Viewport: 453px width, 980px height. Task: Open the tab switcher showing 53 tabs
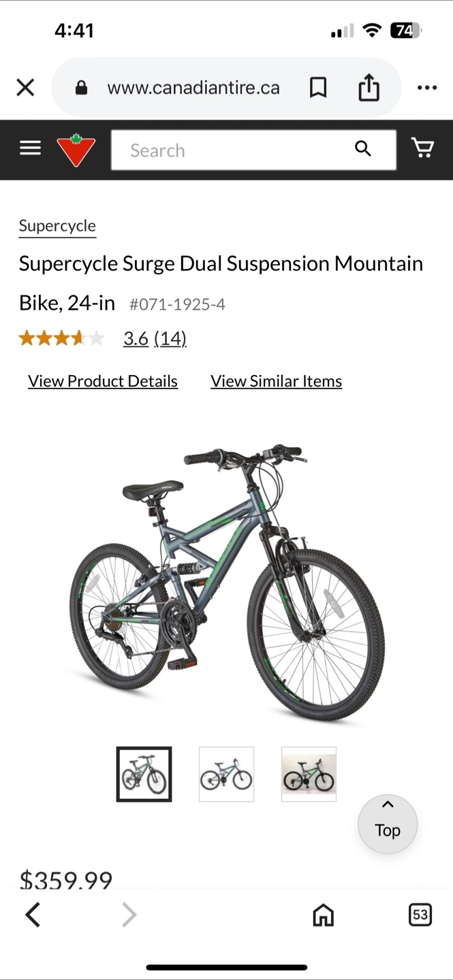click(420, 915)
